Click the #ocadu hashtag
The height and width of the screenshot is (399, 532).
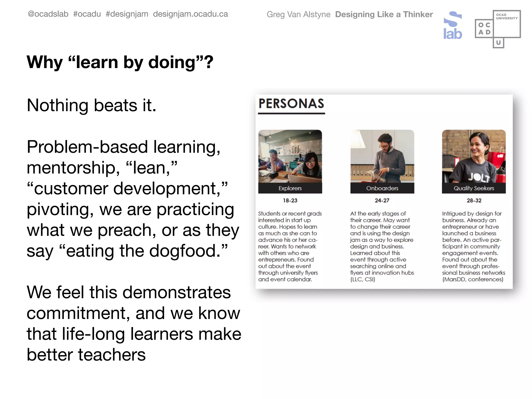[87, 14]
